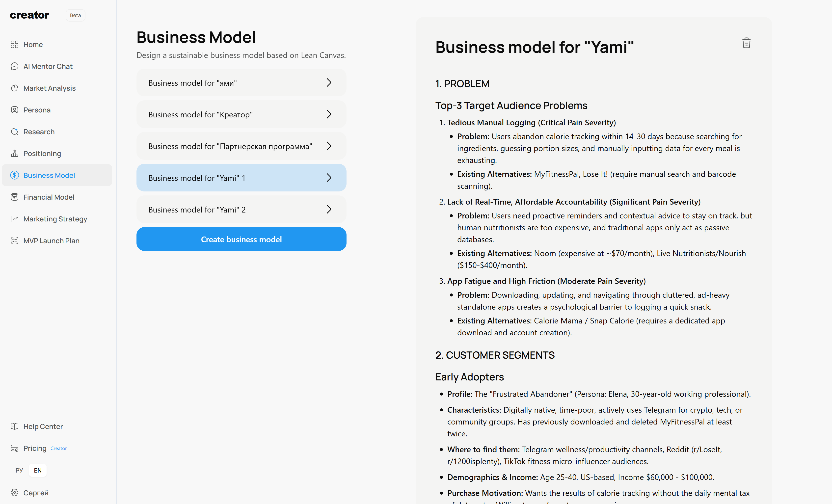Screen dimensions: 832x504
Task: Select the Research icon in the sidebar
Action: (x=15, y=132)
